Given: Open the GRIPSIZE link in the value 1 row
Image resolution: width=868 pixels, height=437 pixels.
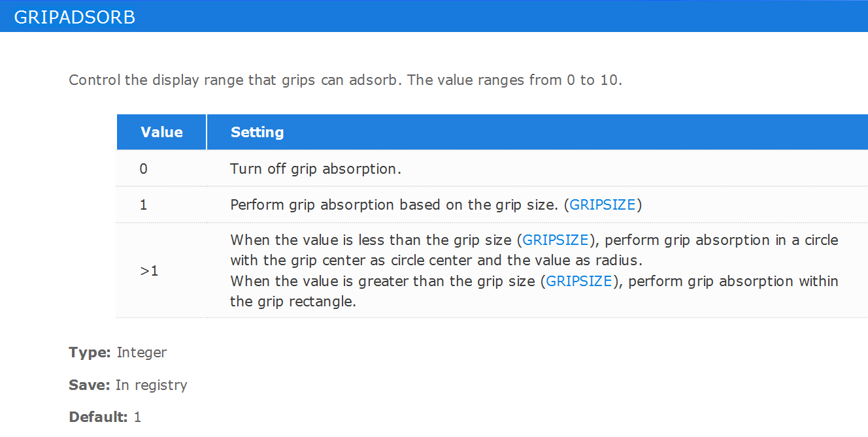Looking at the screenshot, I should click(x=603, y=205).
